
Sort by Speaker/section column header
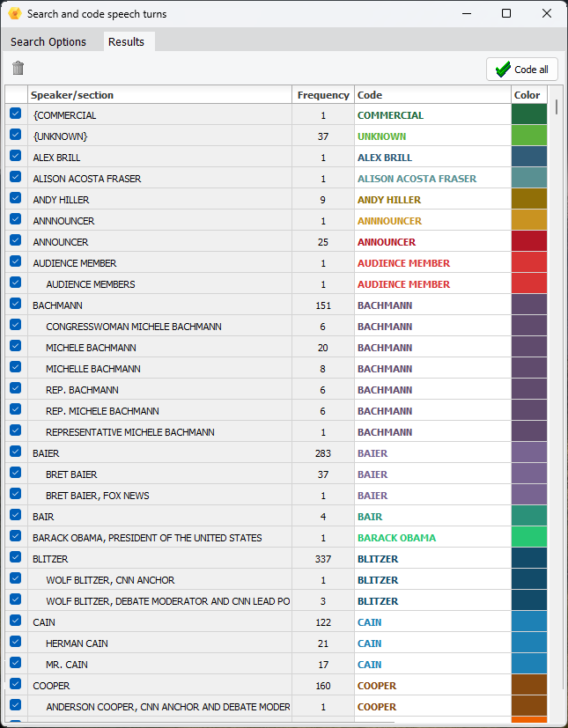tap(159, 95)
